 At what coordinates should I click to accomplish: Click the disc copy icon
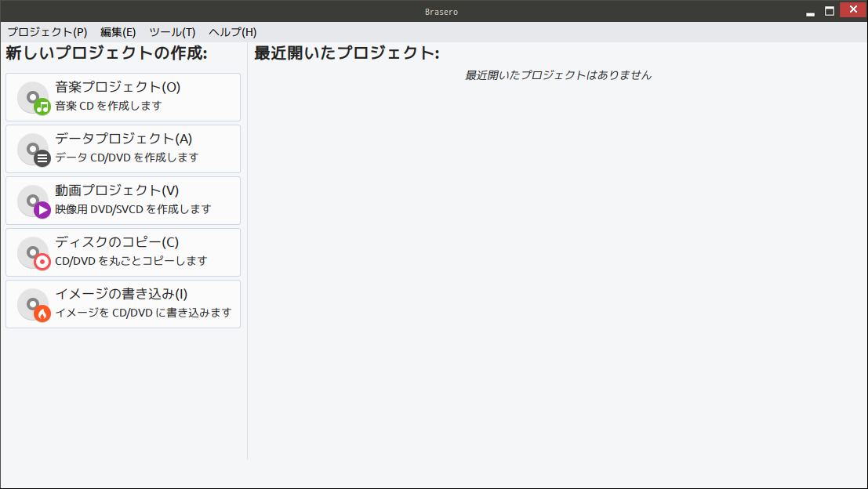point(34,253)
